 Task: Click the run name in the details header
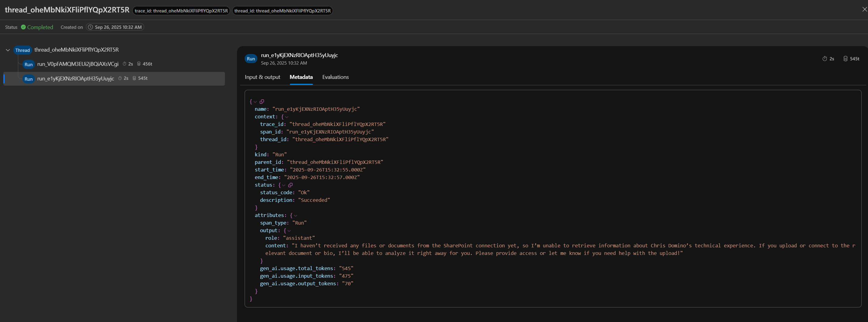pyautogui.click(x=300, y=55)
